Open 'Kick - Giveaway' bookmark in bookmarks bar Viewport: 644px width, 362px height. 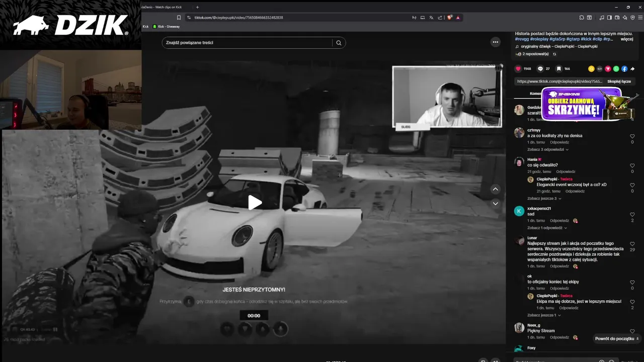coord(166,27)
